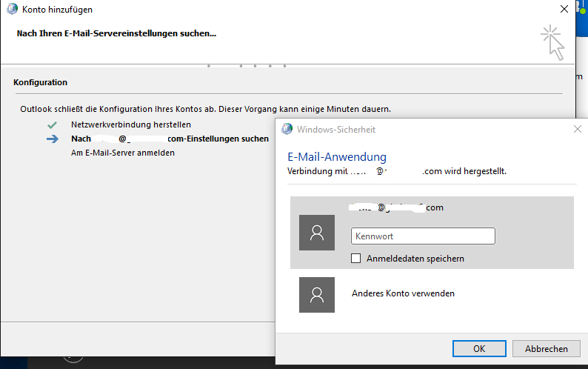Screen dimensions: 588x369
Task: Select 'Netzwerkverbindung herstellen' step text
Action: pyautogui.click(x=131, y=124)
